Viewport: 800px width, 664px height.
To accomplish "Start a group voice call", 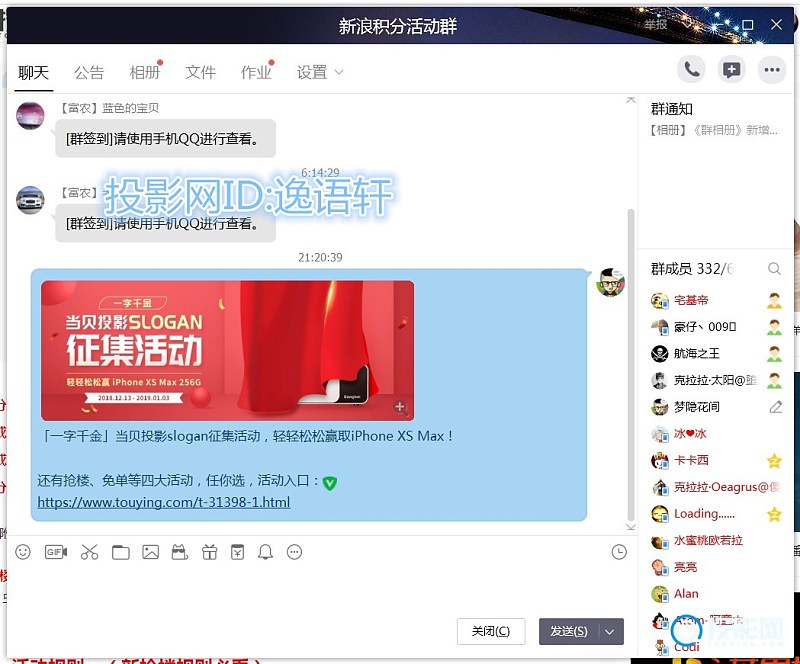I will pos(691,69).
